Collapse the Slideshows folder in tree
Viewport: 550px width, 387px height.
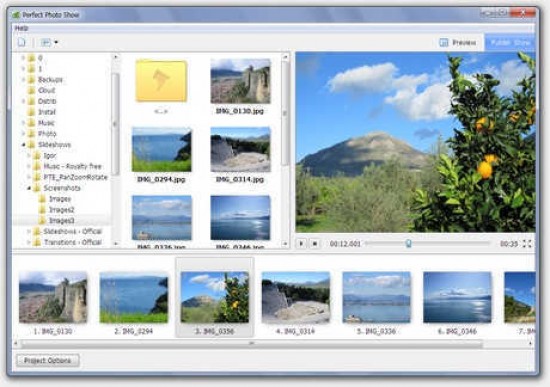[24, 145]
